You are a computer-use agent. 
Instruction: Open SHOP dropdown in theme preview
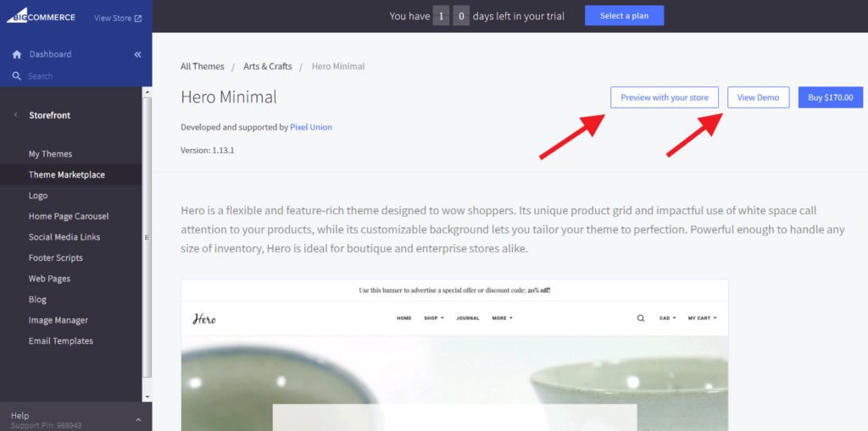[434, 318]
